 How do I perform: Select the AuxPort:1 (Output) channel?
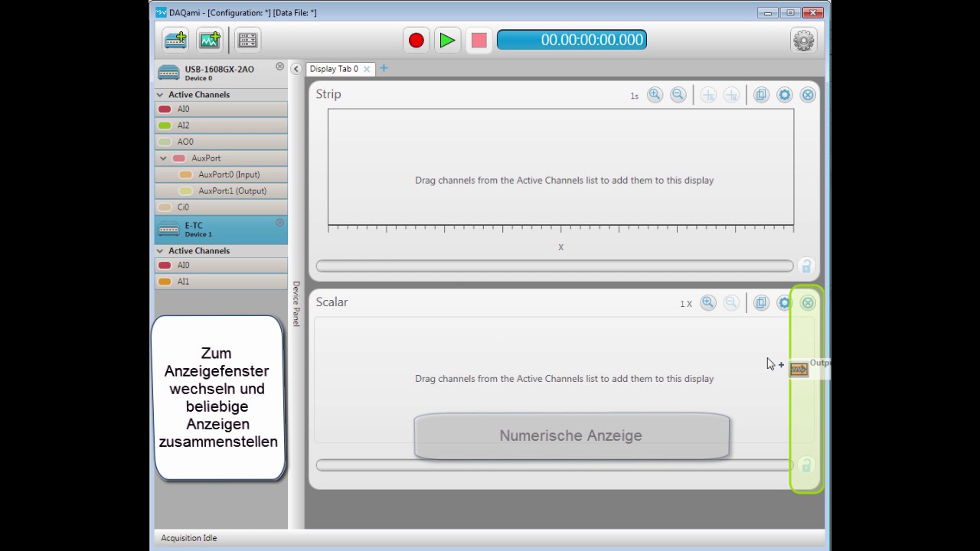tap(220, 191)
